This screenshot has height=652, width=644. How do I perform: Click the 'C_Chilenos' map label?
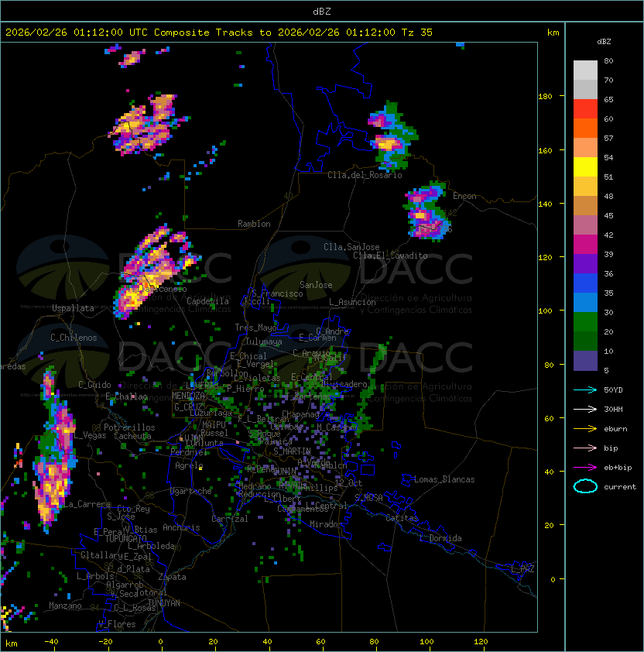click(74, 338)
